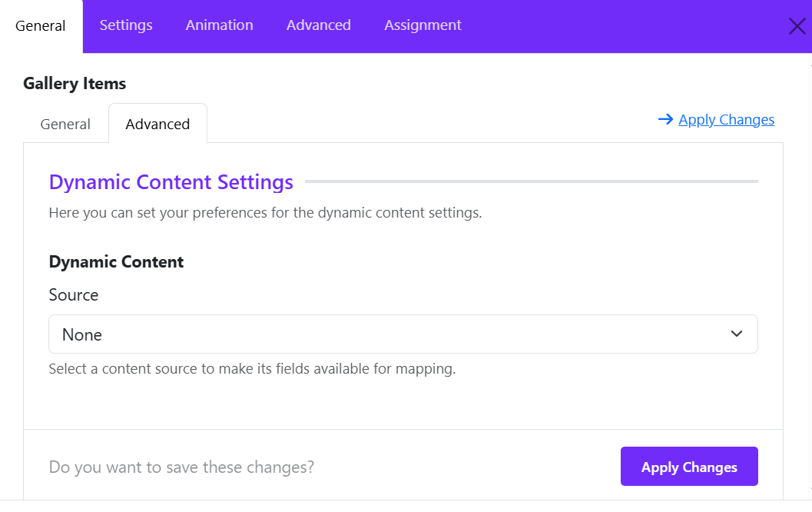
Task: Click the Source field label
Action: pos(74,295)
